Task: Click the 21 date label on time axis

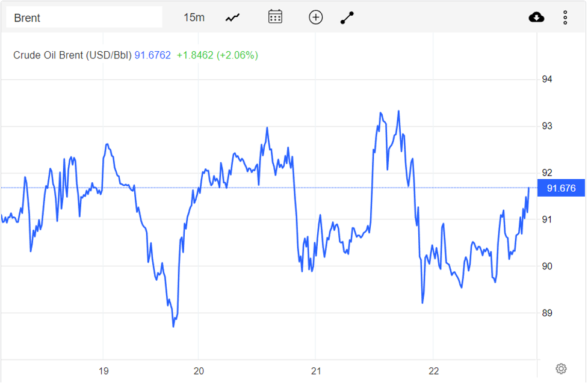Action: pos(315,370)
